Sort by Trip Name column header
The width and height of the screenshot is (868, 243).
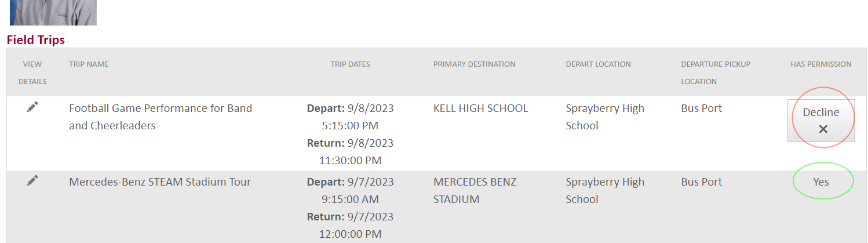pos(89,64)
